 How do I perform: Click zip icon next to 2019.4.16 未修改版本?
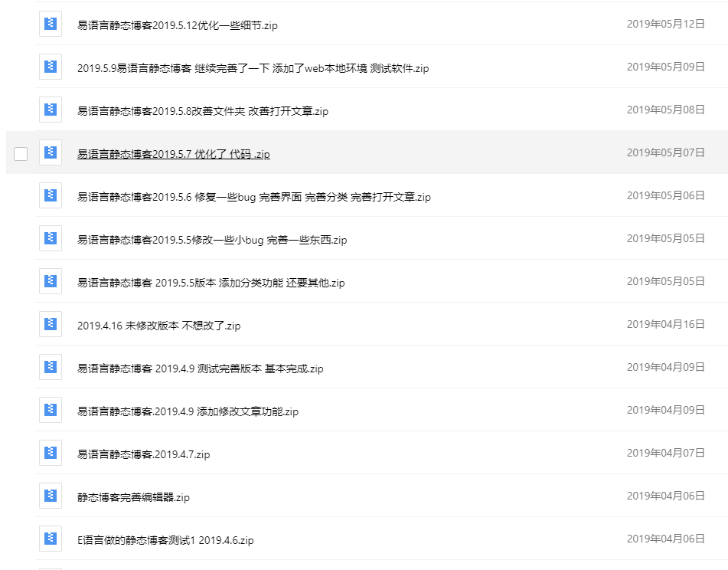[51, 324]
